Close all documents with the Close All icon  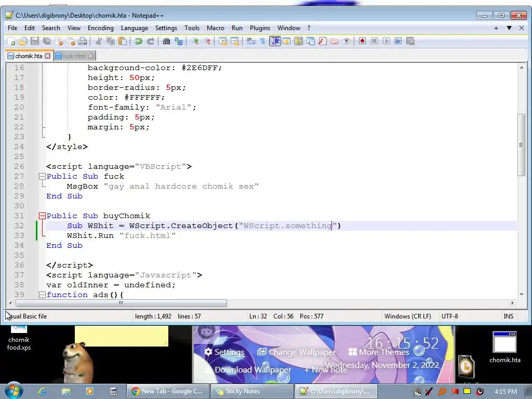[x=71, y=41]
